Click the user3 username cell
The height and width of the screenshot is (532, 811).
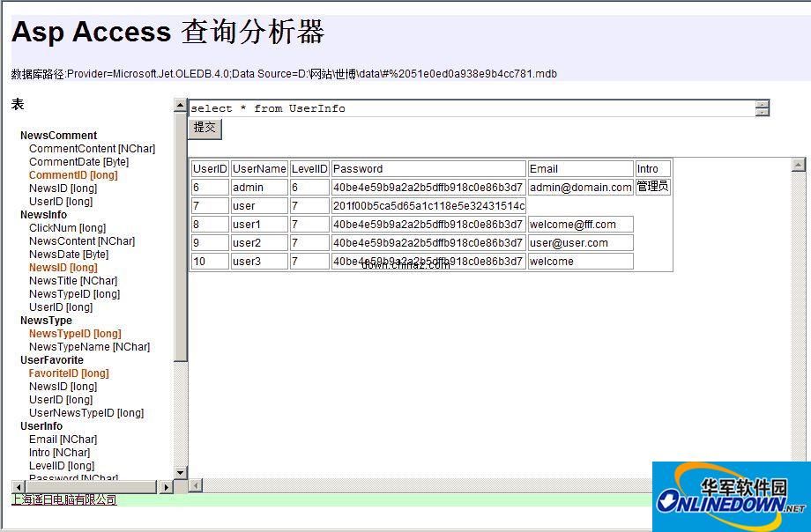click(259, 262)
